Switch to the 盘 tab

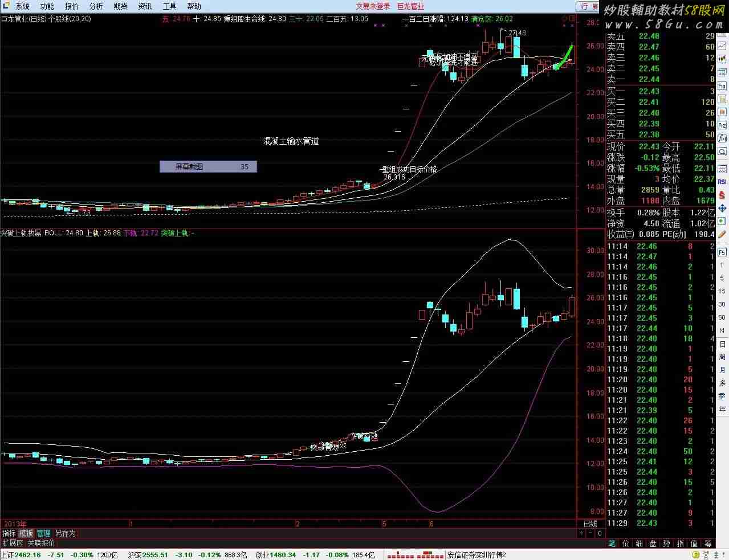pyautogui.click(x=653, y=543)
